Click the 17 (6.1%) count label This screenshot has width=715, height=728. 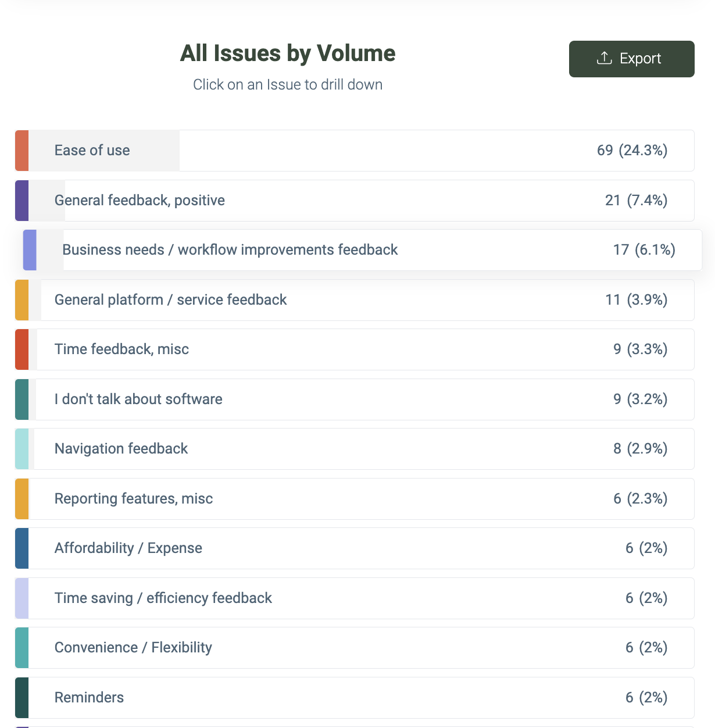(x=644, y=250)
